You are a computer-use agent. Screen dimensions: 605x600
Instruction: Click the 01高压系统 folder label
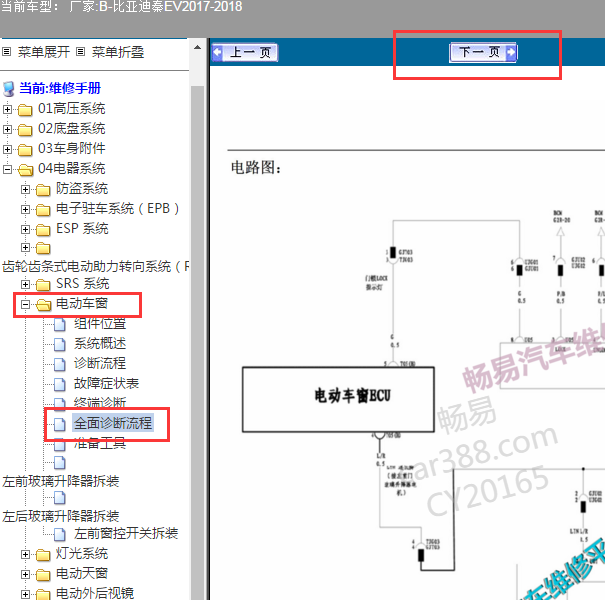pos(71,109)
